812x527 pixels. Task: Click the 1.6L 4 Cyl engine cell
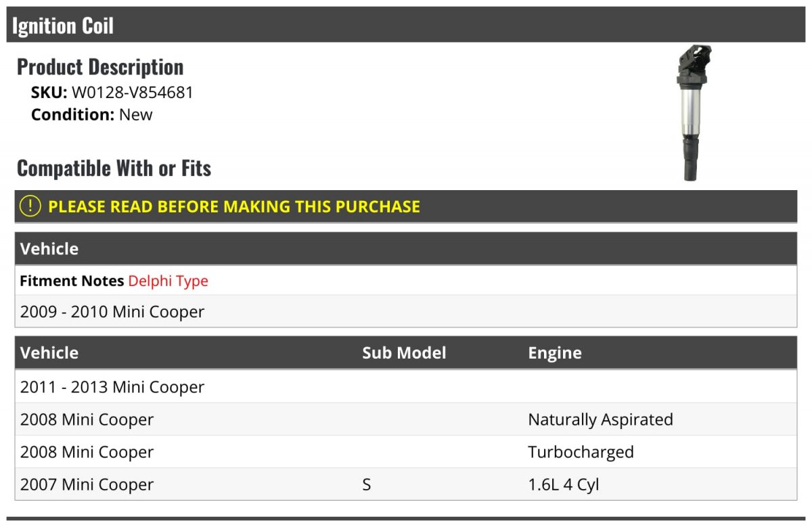pos(564,484)
